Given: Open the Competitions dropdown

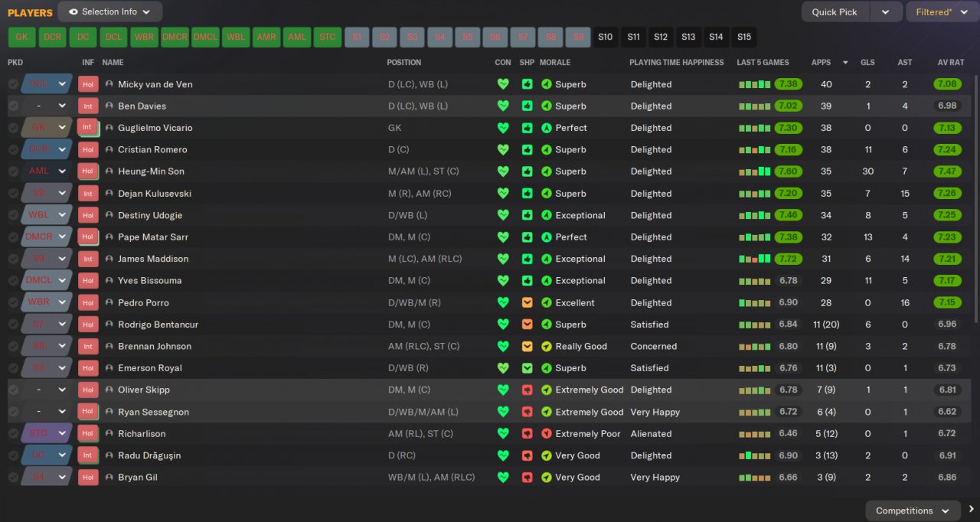Looking at the screenshot, I should [913, 511].
